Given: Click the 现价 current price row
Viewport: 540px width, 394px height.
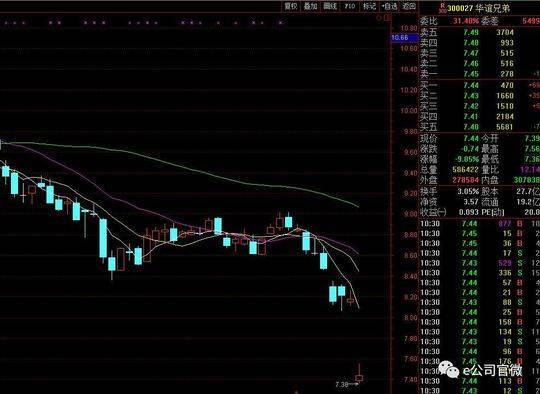Looking at the screenshot, I should click(x=480, y=138).
